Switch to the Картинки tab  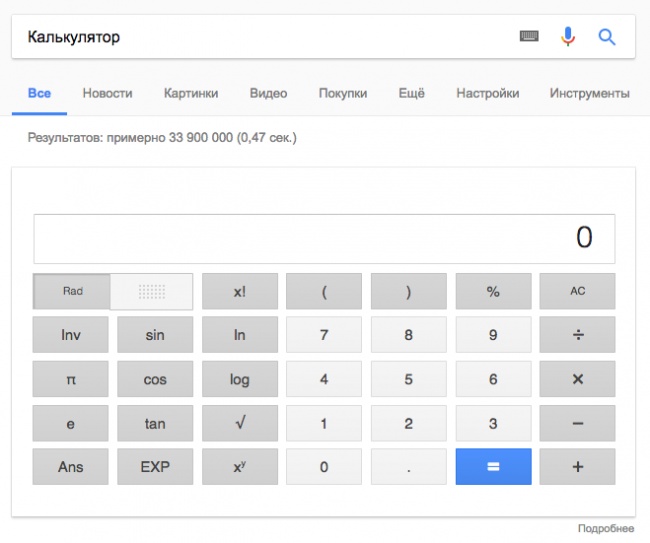pos(191,93)
